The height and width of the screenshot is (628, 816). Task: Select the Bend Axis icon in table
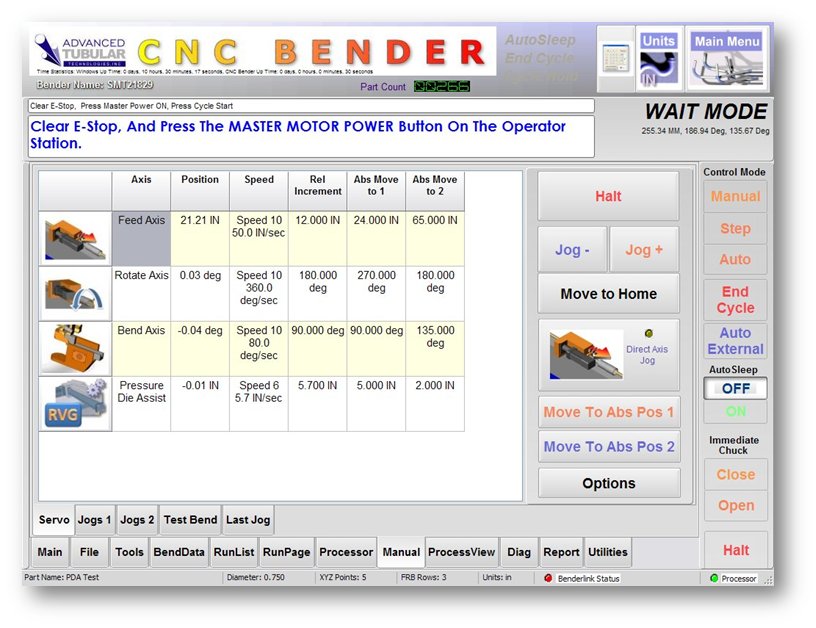click(75, 348)
